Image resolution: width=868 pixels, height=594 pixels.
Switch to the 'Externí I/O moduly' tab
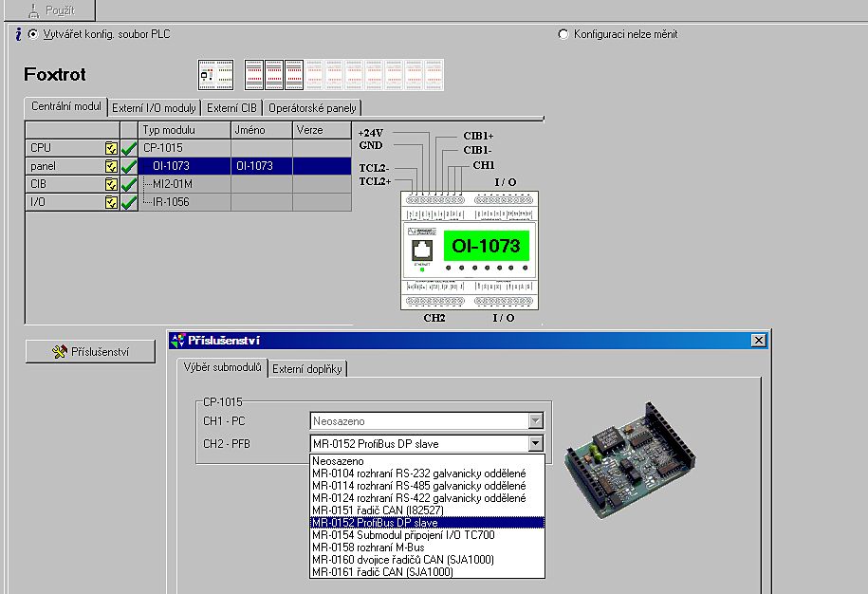[154, 108]
